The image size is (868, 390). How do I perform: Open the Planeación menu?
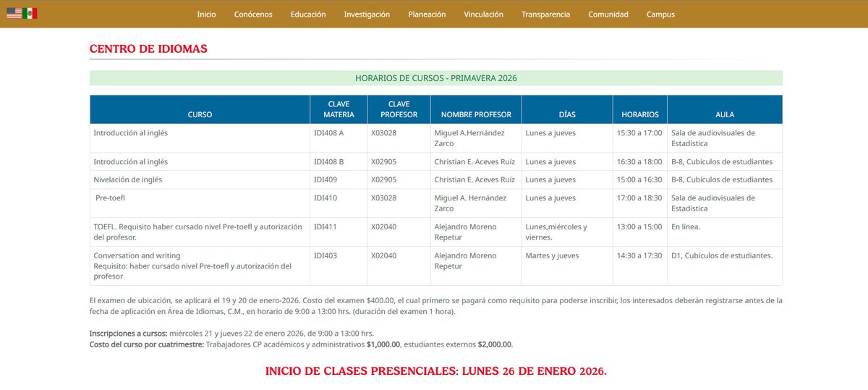tap(427, 14)
